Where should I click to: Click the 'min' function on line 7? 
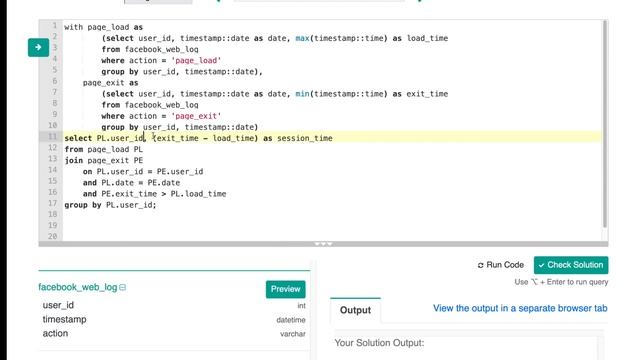[302, 93]
